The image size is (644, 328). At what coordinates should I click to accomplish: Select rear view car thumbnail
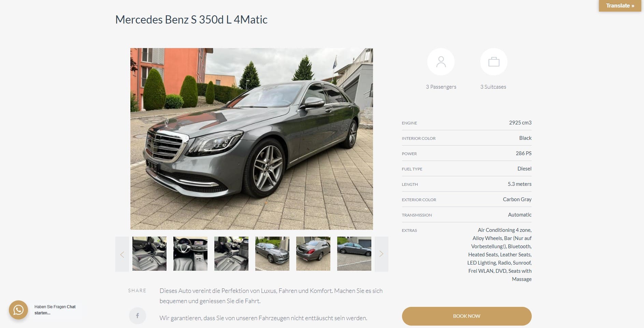click(313, 254)
